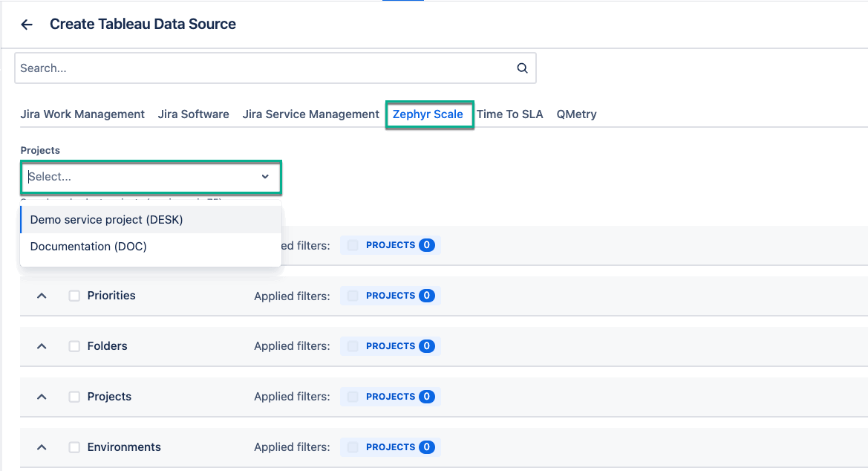868x471 pixels.
Task: Click the Projects select dropdown chevron
Action: [x=265, y=177]
